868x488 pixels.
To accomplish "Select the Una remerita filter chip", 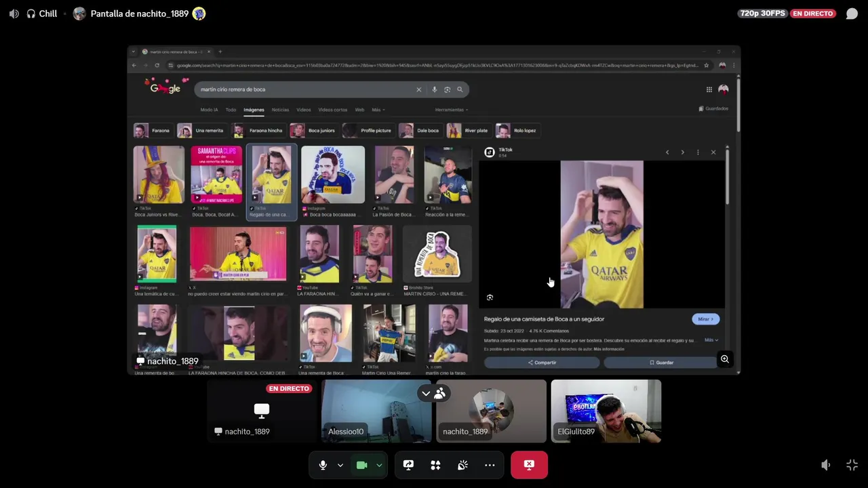I will click(x=201, y=130).
